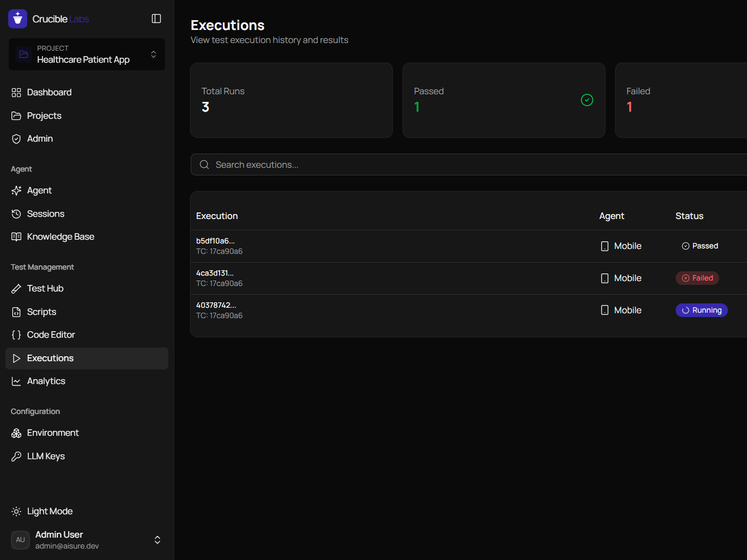Open Sessions from the sidebar

87,214
